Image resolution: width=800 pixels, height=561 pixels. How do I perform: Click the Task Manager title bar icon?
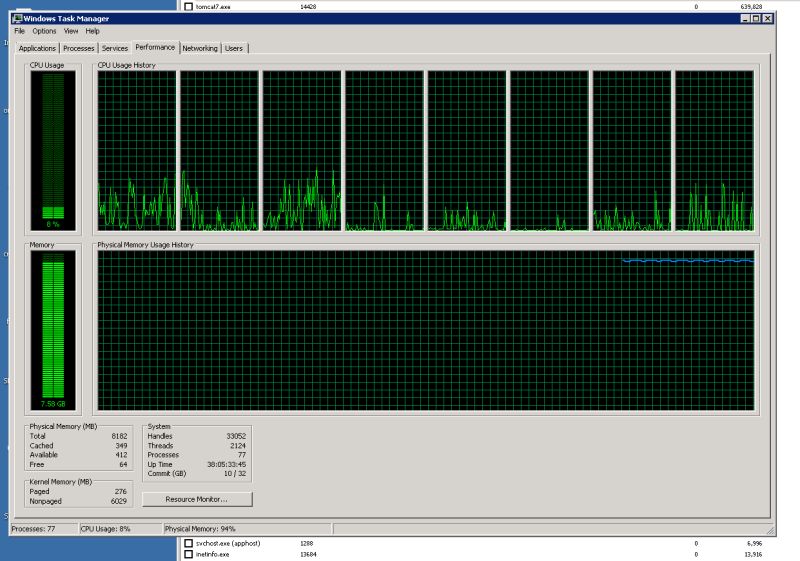click(x=17, y=18)
